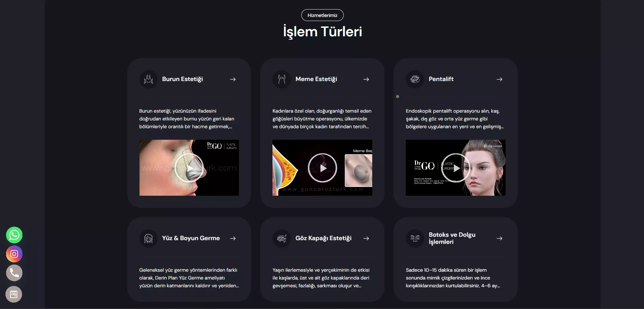This screenshot has width=644, height=309.
Task: Open the Yüz & Boyun Germe title link
Action: tap(191, 238)
